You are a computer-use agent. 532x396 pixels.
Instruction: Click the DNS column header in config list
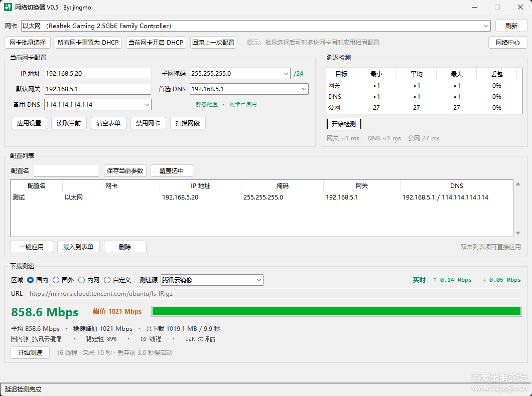(456, 185)
